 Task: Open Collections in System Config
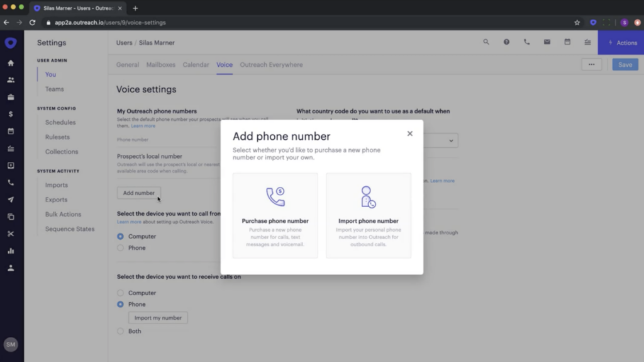62,152
